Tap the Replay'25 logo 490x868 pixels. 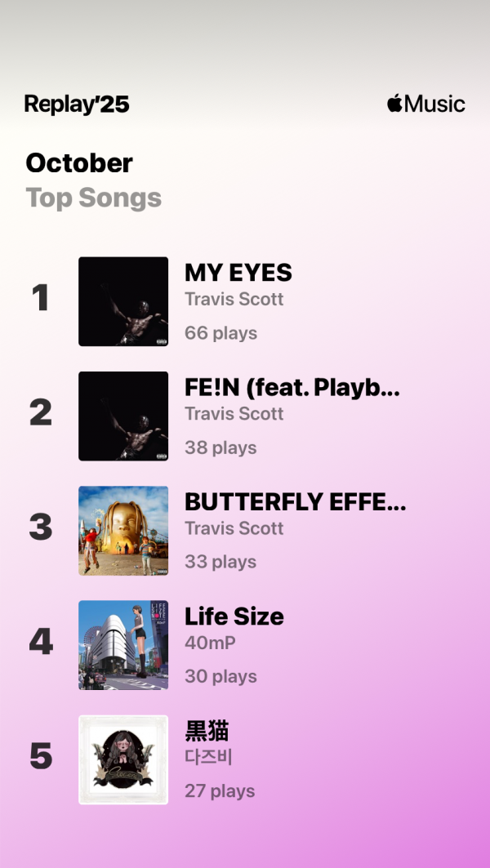[77, 105]
